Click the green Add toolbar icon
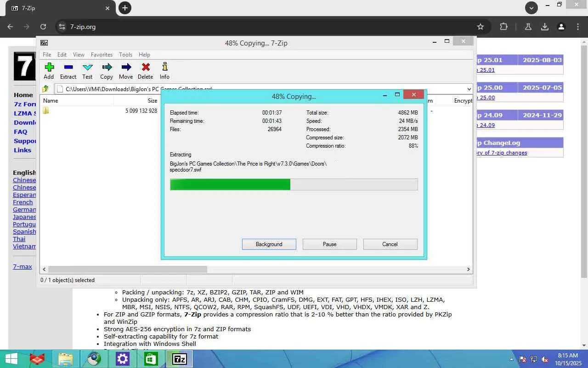This screenshot has width=588, height=368. pyautogui.click(x=49, y=67)
